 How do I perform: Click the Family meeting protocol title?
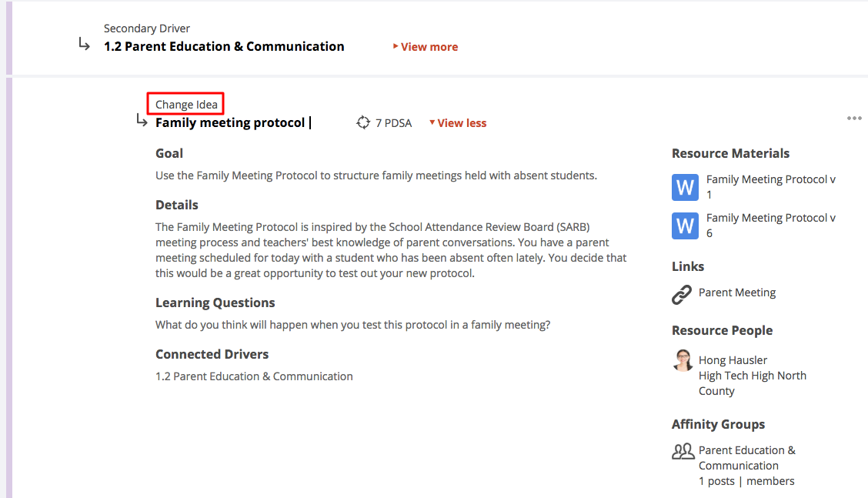pyautogui.click(x=230, y=122)
